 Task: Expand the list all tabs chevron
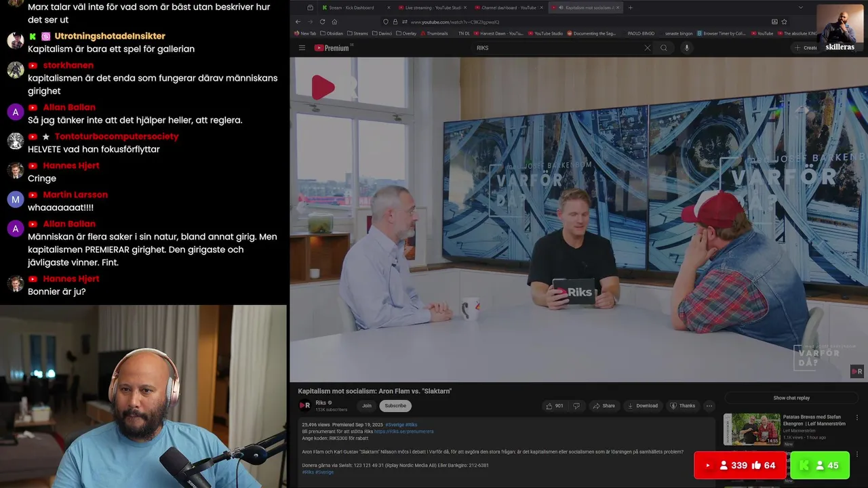[x=800, y=7]
